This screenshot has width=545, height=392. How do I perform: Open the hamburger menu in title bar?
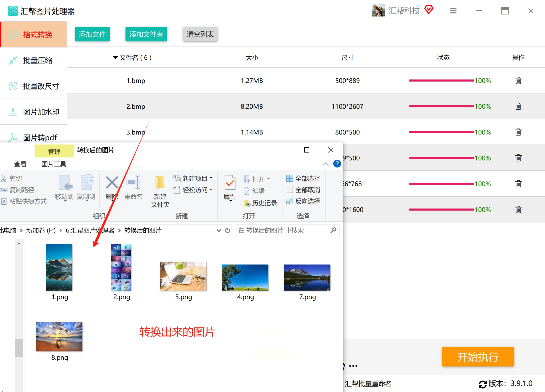click(x=453, y=11)
